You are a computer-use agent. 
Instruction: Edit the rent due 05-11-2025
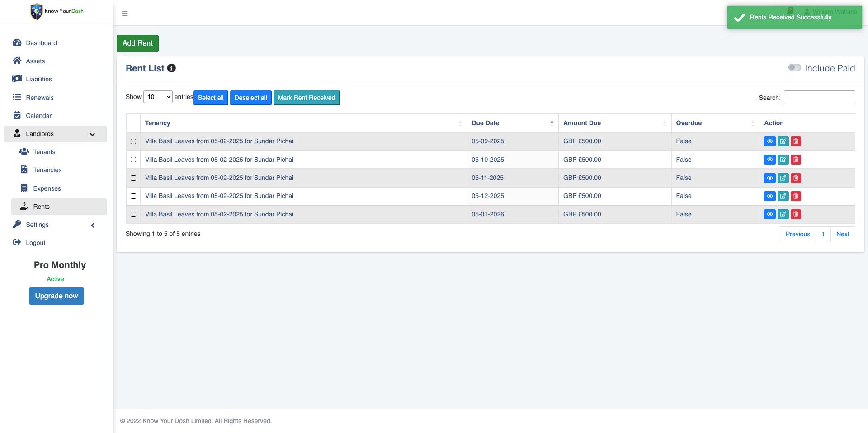783,178
